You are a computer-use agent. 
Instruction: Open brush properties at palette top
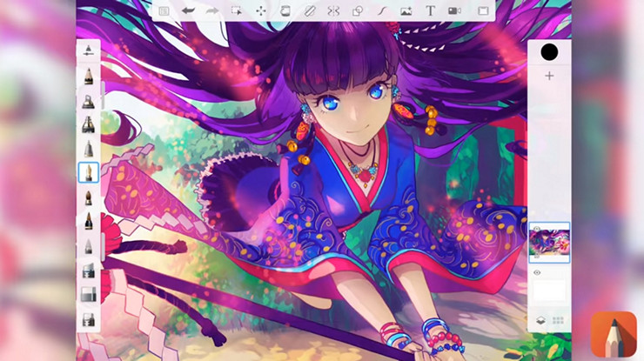pyautogui.click(x=88, y=50)
